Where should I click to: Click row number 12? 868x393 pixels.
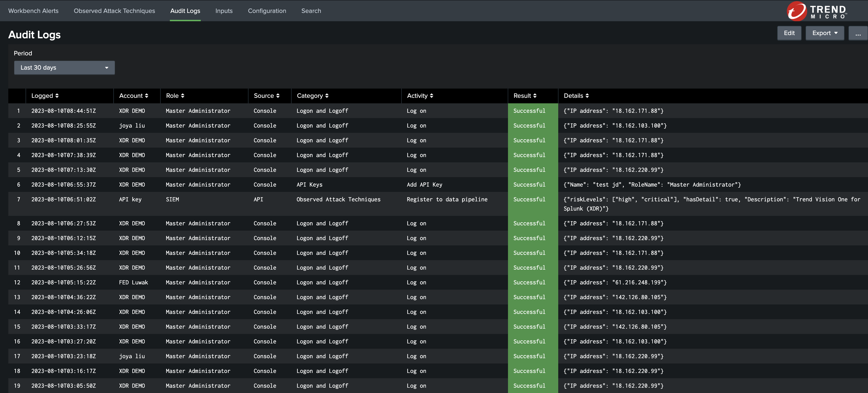(x=17, y=283)
